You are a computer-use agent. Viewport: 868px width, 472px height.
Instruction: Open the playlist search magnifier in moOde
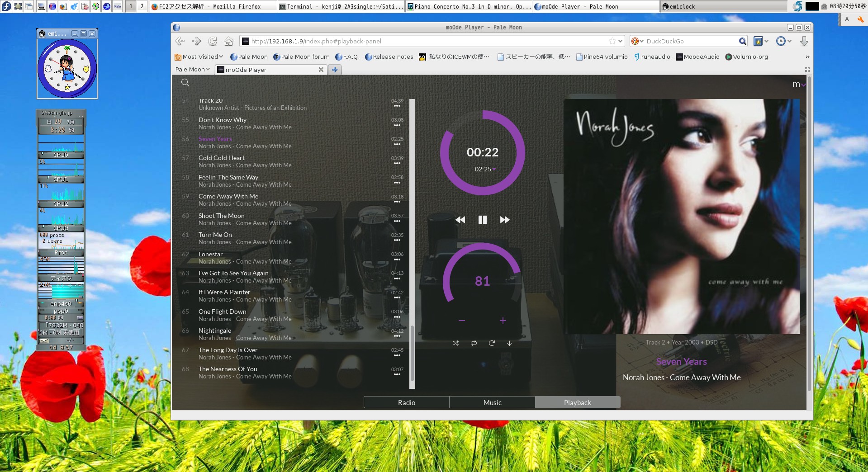coord(185,83)
